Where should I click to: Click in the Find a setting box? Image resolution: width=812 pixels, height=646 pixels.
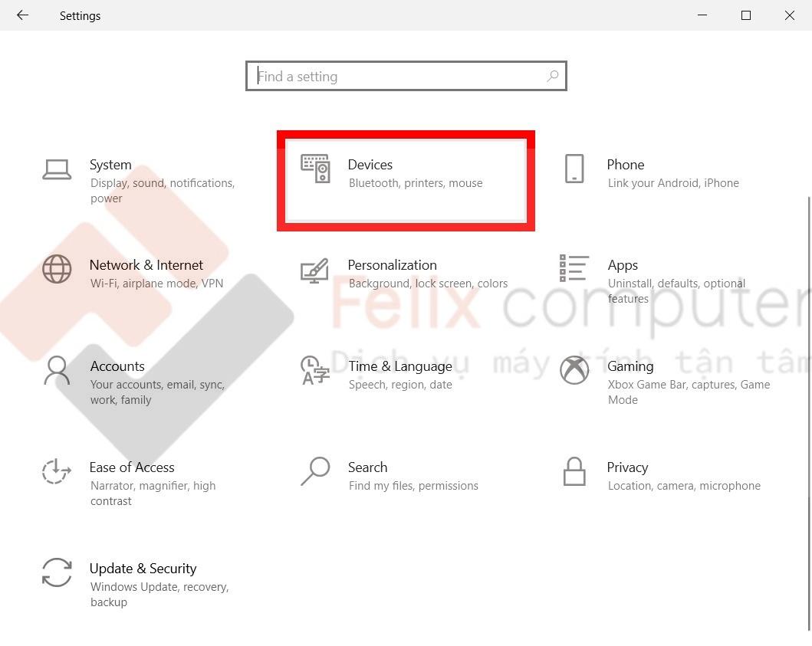[406, 76]
